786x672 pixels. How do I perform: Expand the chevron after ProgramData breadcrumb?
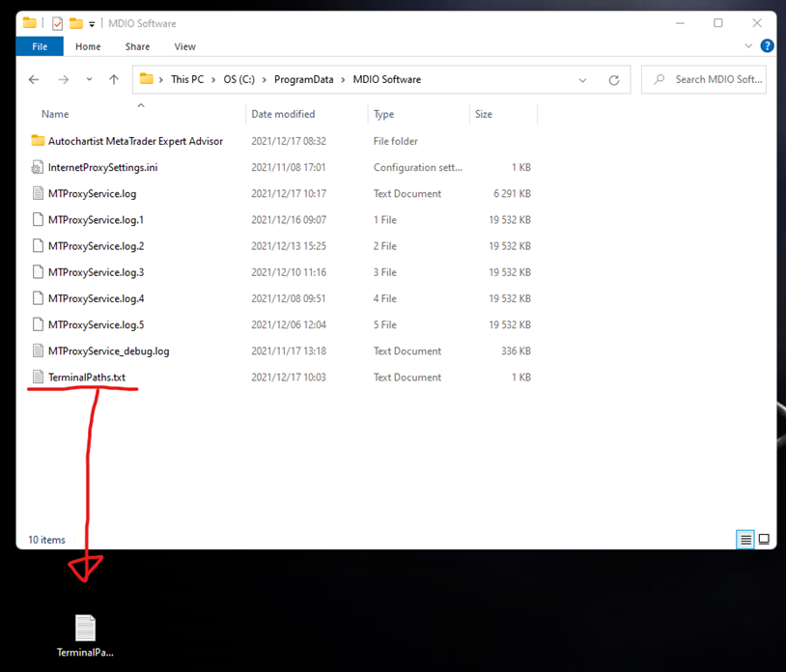click(x=343, y=80)
